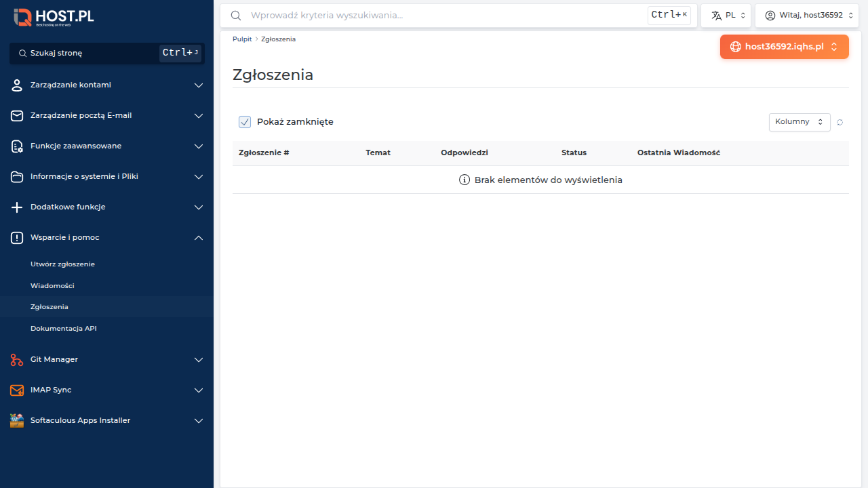
Task: Sort by Ostatnia Wiadomość column header
Action: coord(679,153)
